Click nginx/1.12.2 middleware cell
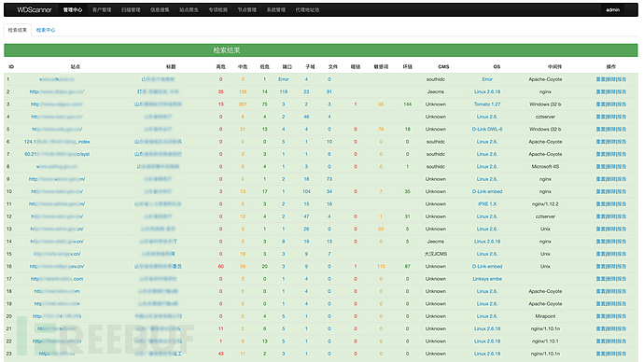Screen dimensions: 644x362 [x=545, y=204]
